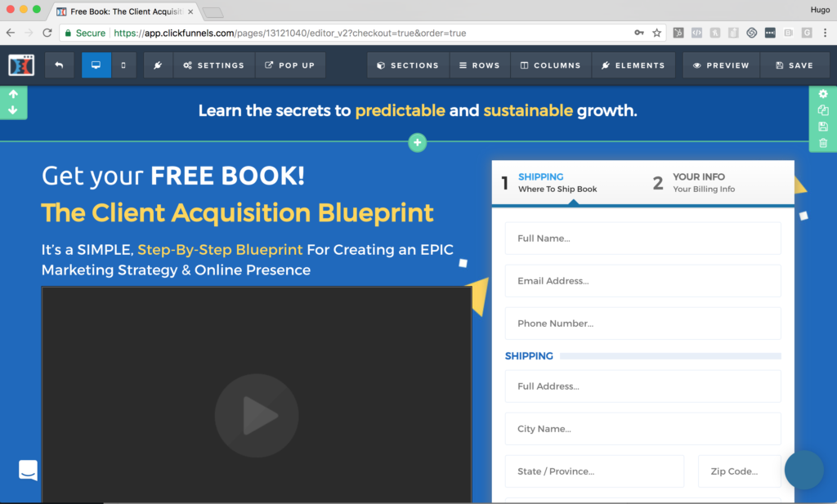
Task: Save section as template icon
Action: [x=823, y=127]
